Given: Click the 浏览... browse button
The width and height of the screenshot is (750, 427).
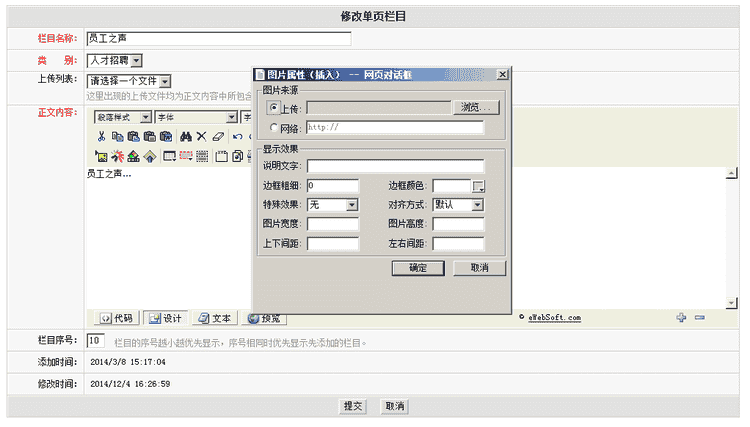Looking at the screenshot, I should [x=476, y=108].
